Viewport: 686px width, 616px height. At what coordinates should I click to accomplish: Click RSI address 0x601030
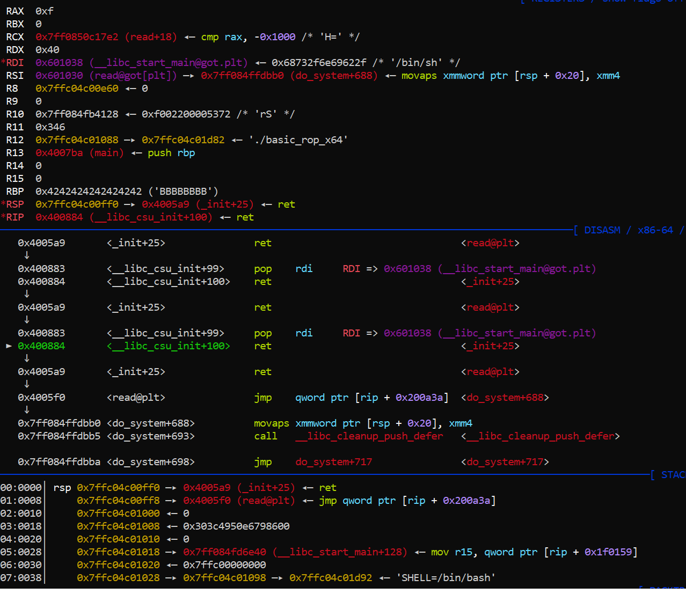59,76
